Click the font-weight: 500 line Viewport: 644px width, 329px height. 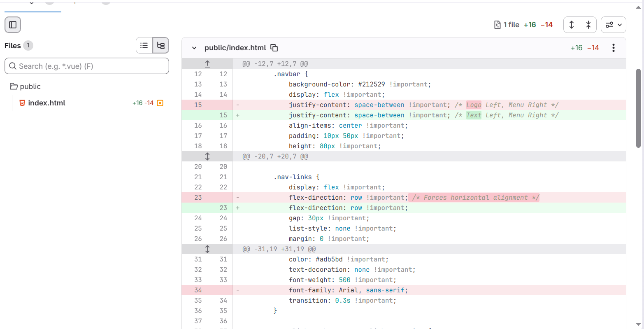point(404,280)
